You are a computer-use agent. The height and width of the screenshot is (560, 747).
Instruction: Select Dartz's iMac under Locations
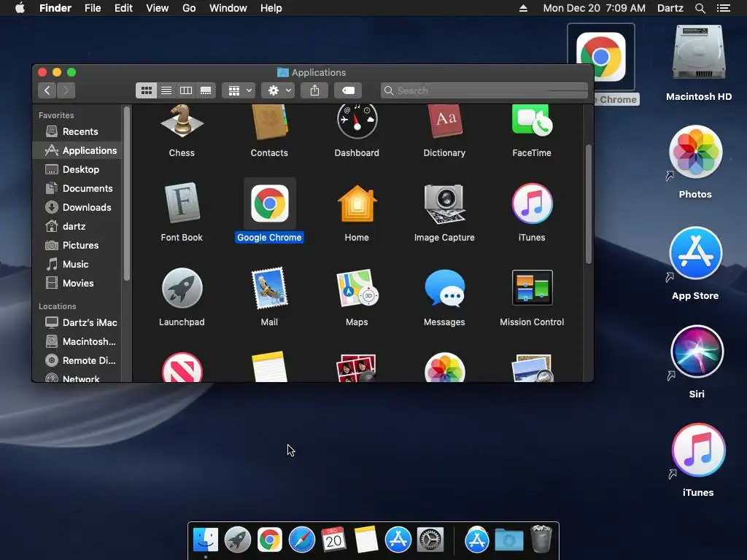pos(77,323)
